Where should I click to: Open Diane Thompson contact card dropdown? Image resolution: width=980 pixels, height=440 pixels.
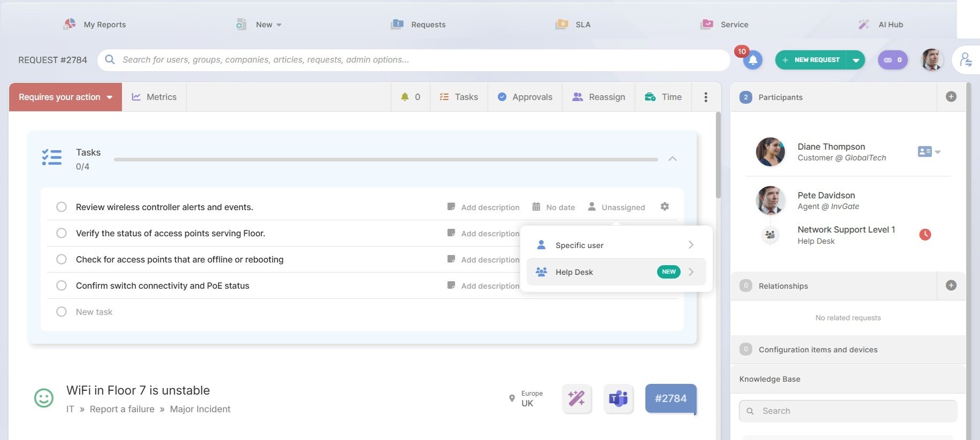pos(929,152)
